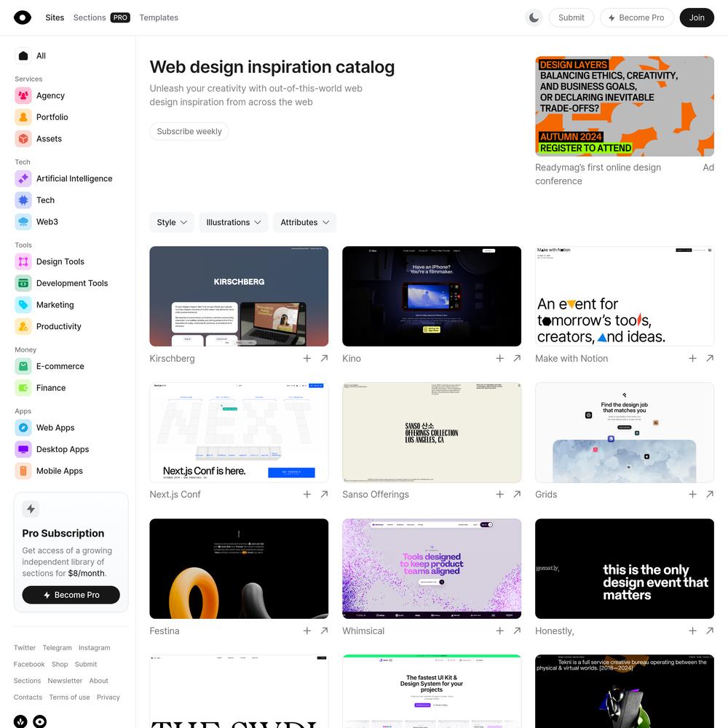
Task: Click the Join button in header
Action: click(697, 17)
